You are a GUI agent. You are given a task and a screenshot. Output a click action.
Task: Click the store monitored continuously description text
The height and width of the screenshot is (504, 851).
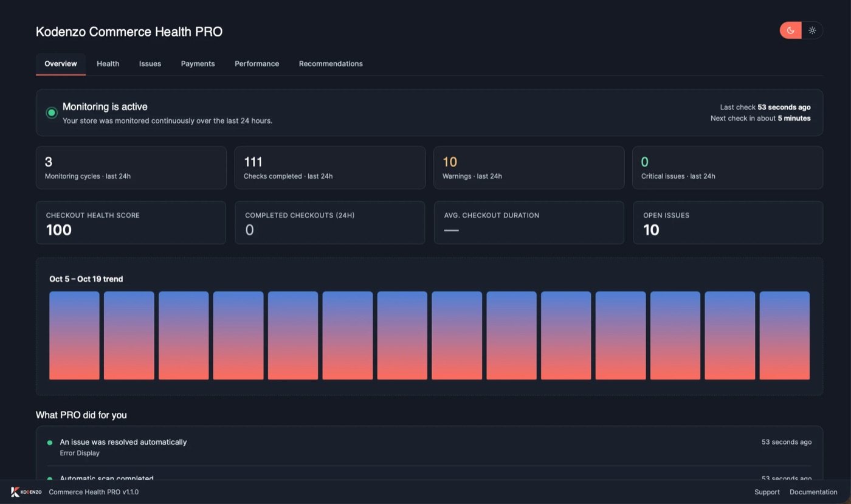[x=168, y=120]
